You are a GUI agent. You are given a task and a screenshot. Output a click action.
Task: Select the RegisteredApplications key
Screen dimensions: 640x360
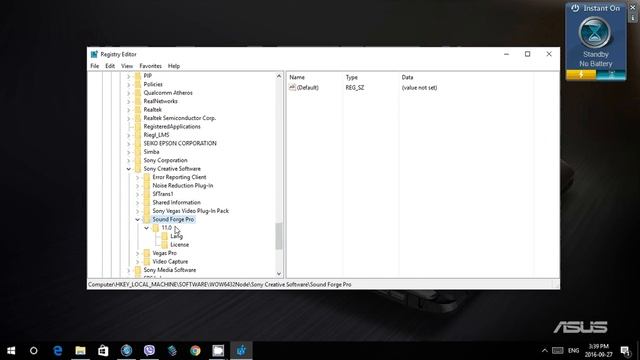pyautogui.click(x=172, y=127)
